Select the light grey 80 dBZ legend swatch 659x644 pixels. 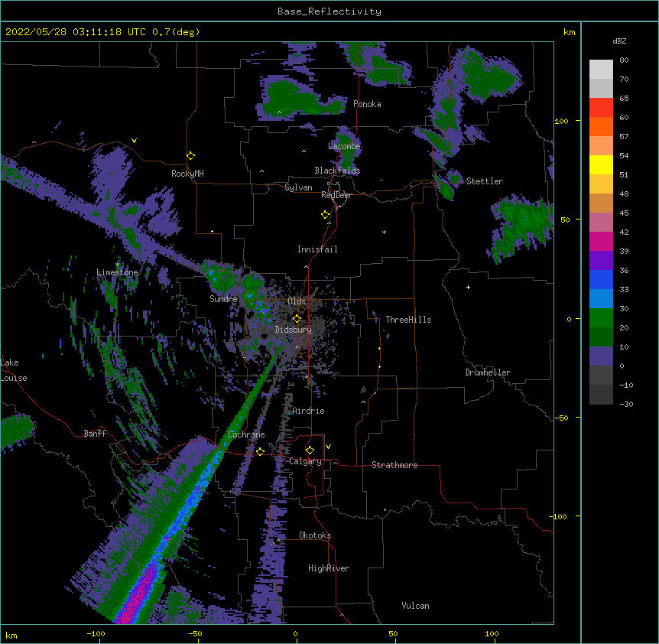[x=601, y=69]
